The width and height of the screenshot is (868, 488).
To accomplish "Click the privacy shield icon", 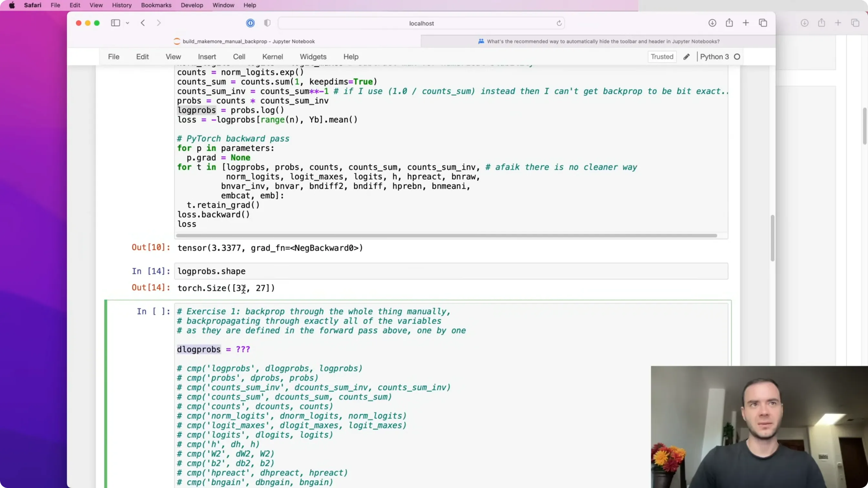I will 267,23.
